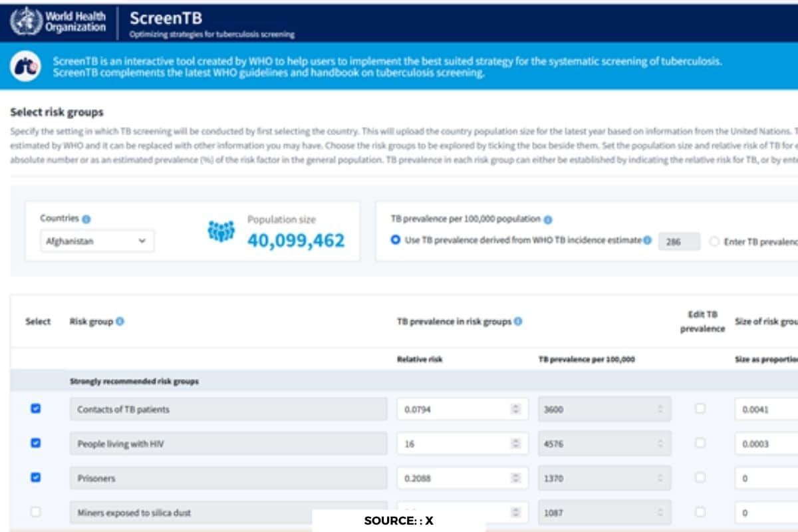
Task: Increase Prisoners relative risk using its stepper
Action: click(515, 475)
